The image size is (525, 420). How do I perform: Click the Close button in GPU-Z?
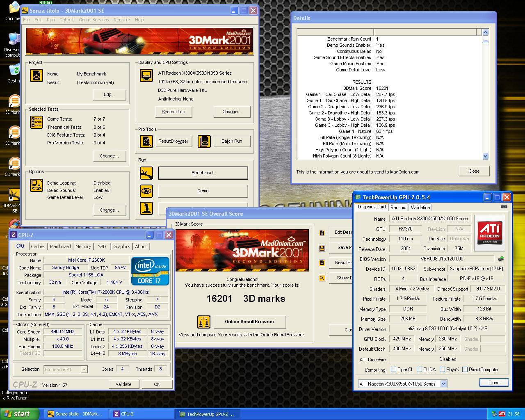coord(494,382)
